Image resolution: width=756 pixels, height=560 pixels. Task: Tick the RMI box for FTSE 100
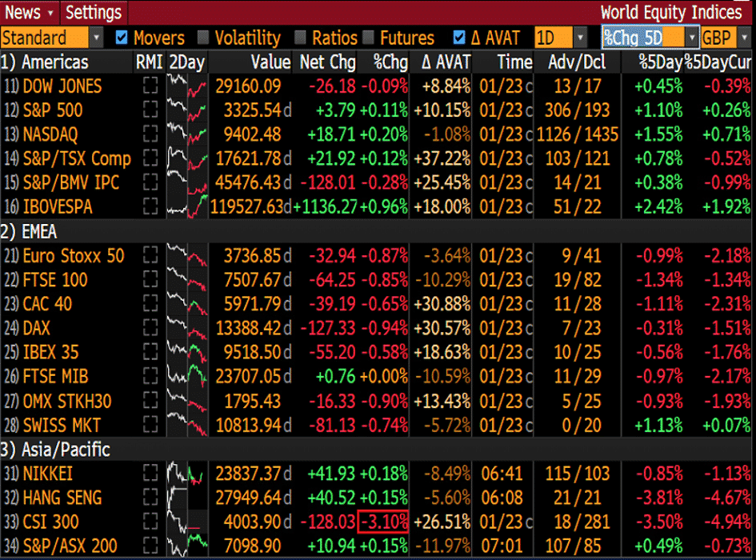point(150,280)
